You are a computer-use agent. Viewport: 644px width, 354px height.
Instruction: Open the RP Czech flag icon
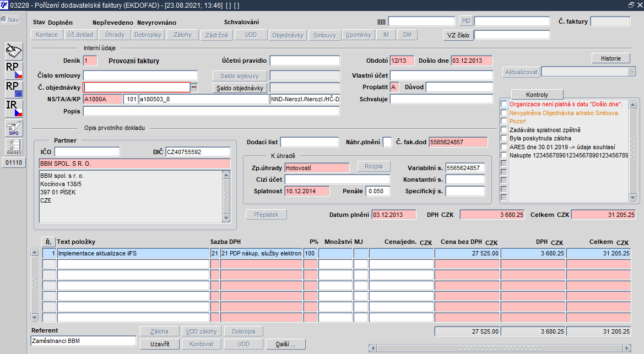14,70
